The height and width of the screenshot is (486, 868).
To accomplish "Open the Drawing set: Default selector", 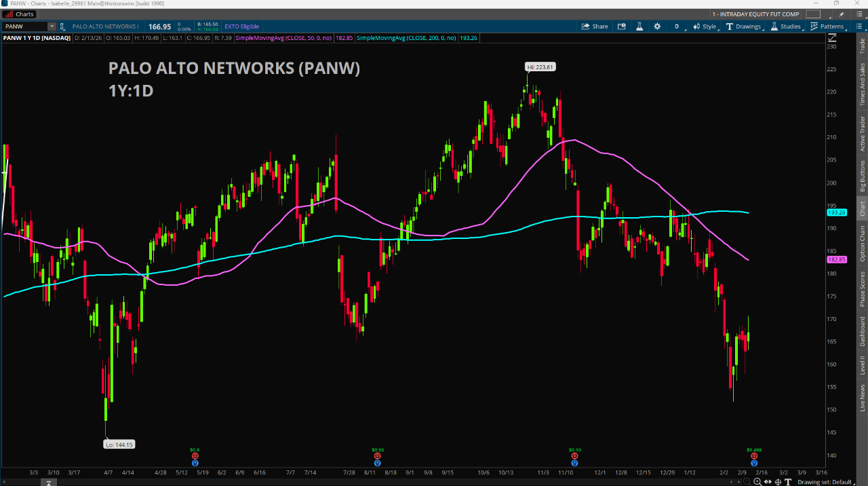I will [826, 482].
